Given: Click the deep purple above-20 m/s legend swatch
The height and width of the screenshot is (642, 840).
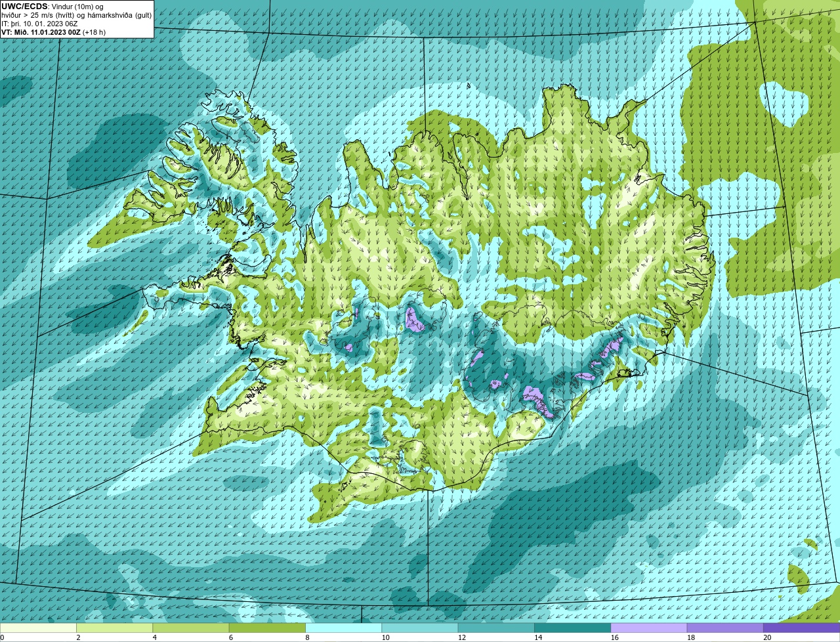Looking at the screenshot, I should [801, 628].
